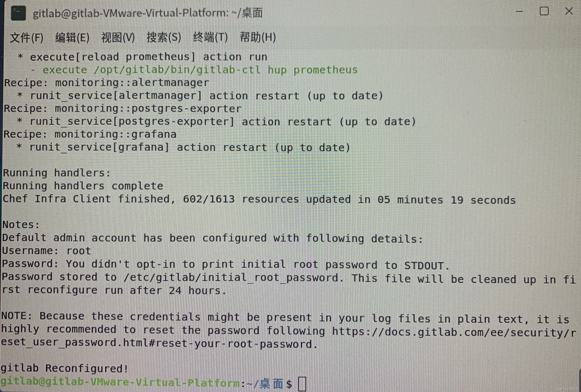Open the 搜索(S) menu

coord(164,38)
